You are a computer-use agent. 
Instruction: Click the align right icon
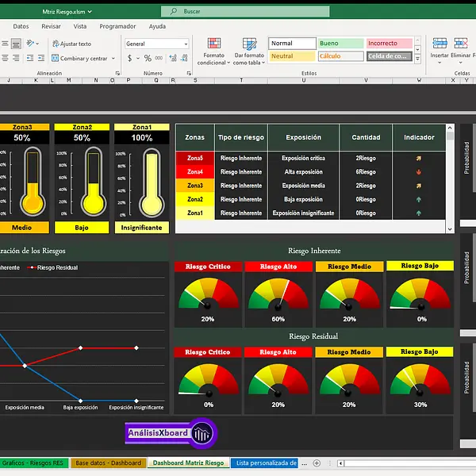pos(16,58)
